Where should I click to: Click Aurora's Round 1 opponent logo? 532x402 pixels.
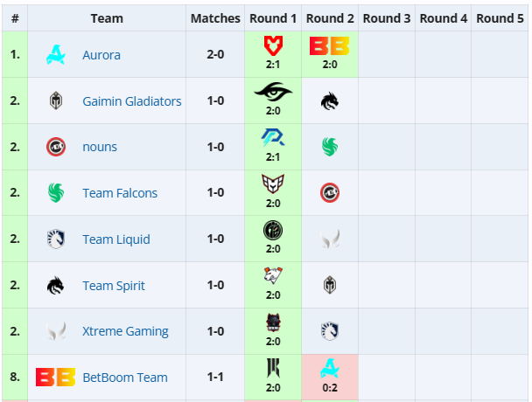pos(273,45)
